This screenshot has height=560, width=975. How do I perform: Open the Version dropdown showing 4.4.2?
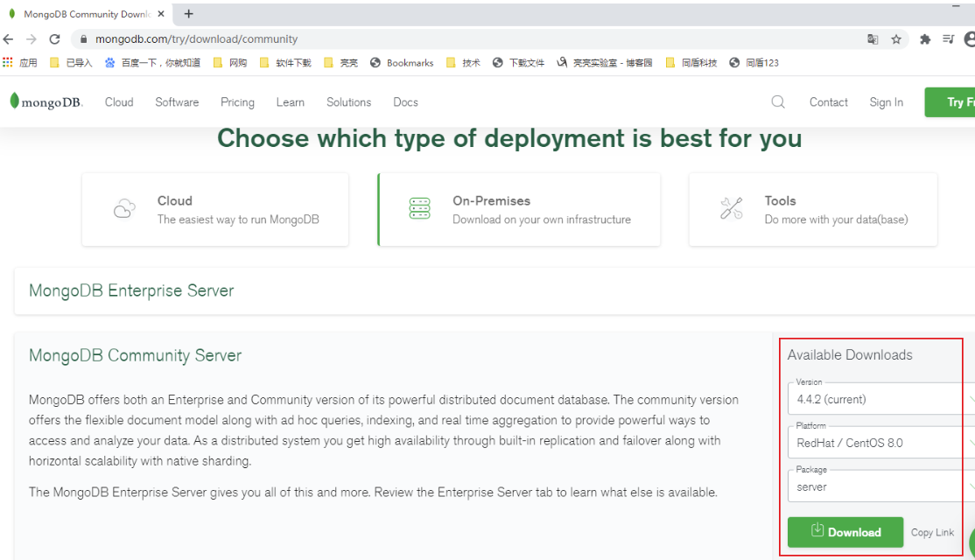[x=881, y=399]
